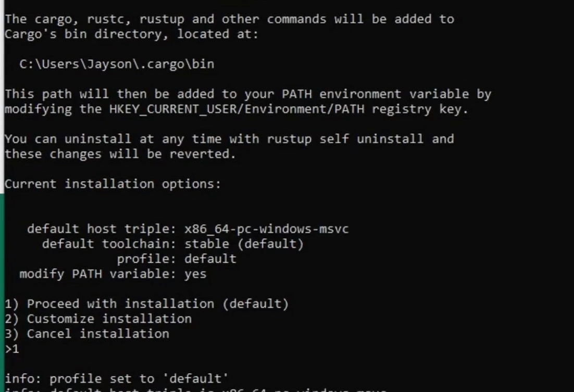Click the 'these changes will be reverted.' line

pyautogui.click(x=120, y=154)
